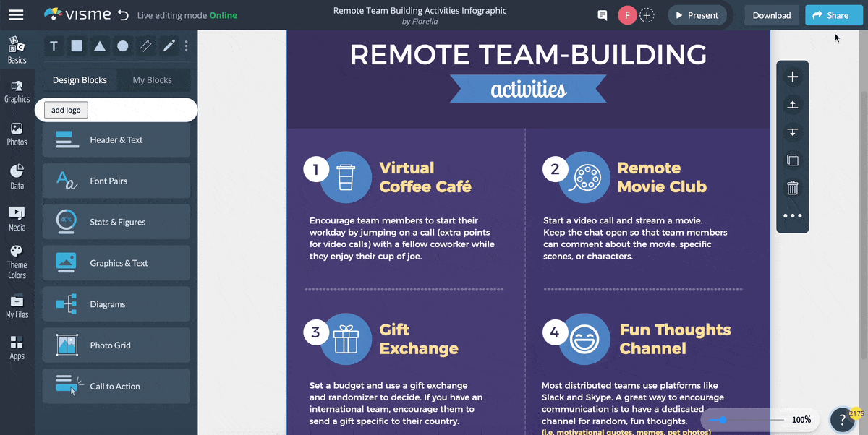This screenshot has width=868, height=435.
Task: Choose the pen drawing tool
Action: point(169,46)
